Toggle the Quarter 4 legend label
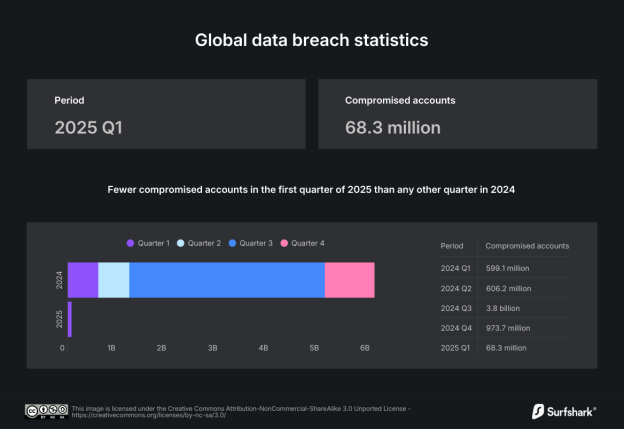Screen dimensions: 624x430 (x=308, y=244)
